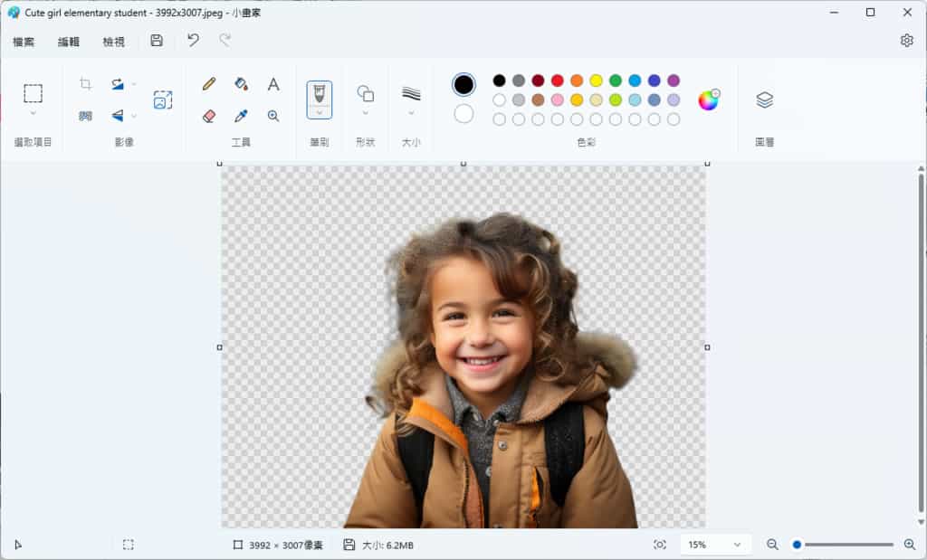
Task: Click the Save icon in title toolbar
Action: pos(157,40)
